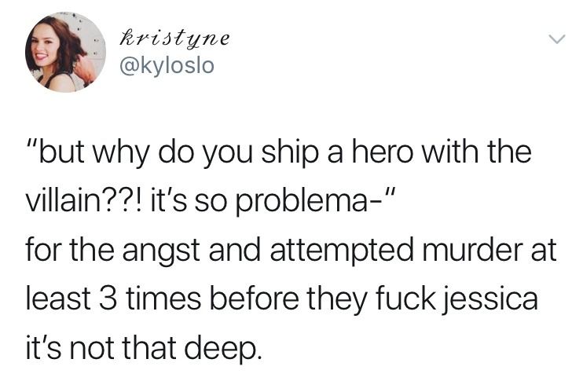Open the tweet options chevron menu
The width and height of the screenshot is (583, 392).
(x=556, y=39)
